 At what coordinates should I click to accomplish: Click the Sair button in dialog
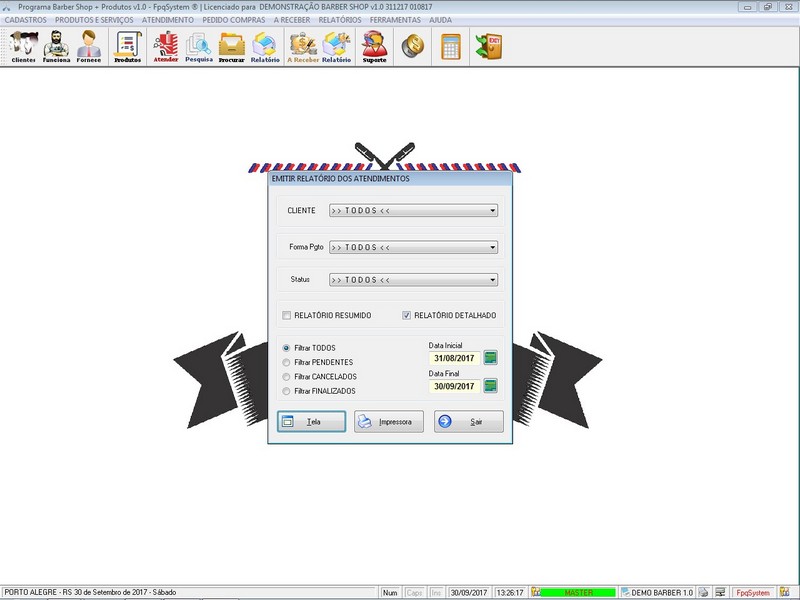(x=469, y=421)
